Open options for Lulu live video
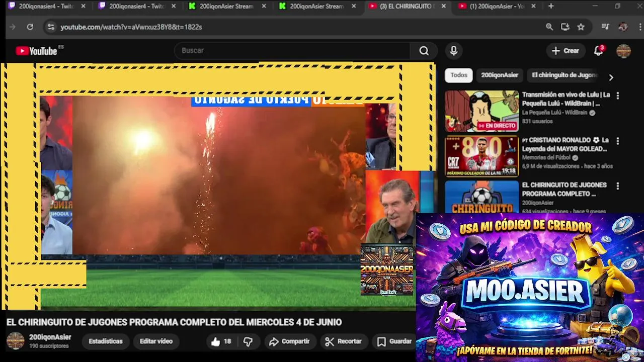Viewport: 644px width, 362px height. coord(618,96)
